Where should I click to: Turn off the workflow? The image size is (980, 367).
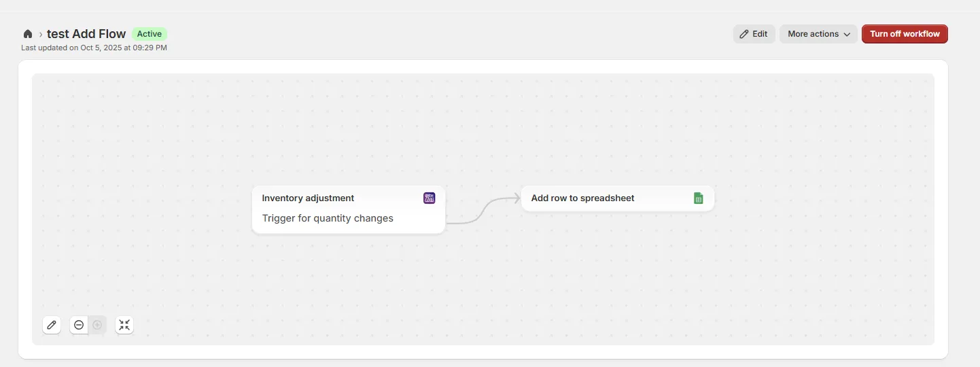(904, 34)
